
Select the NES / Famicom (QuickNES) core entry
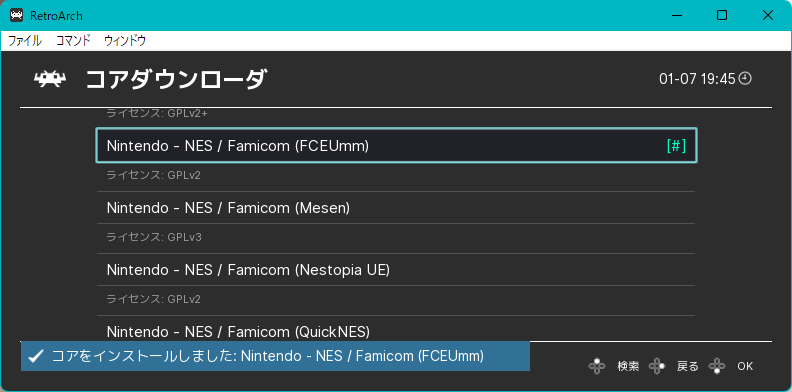pos(396,329)
